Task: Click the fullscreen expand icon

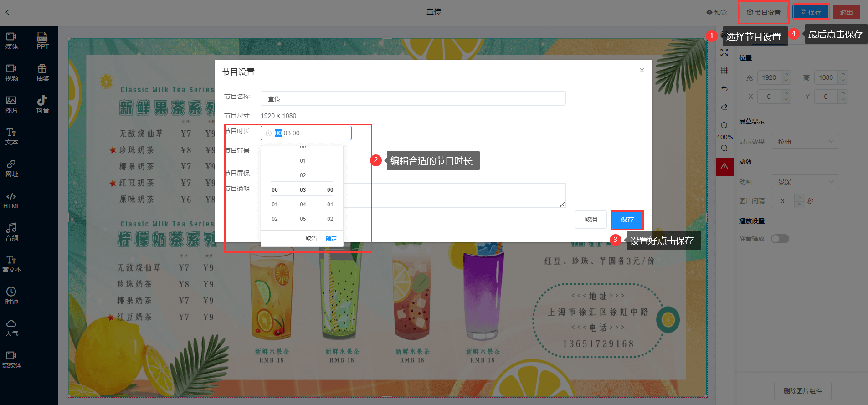Action: click(x=724, y=53)
